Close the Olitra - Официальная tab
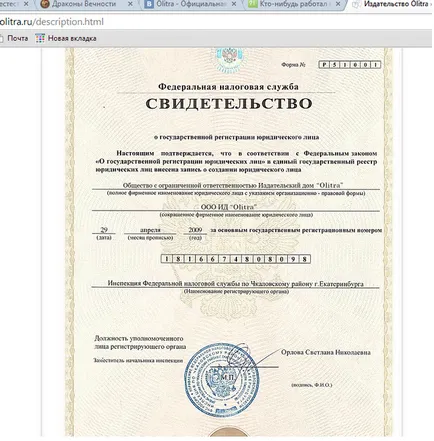This screenshot has height=441, width=434. [x=234, y=4]
